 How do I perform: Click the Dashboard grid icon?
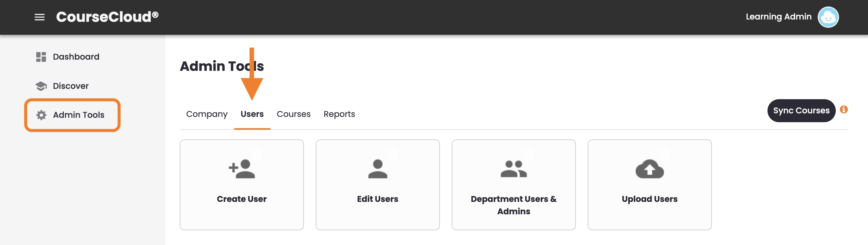(41, 57)
